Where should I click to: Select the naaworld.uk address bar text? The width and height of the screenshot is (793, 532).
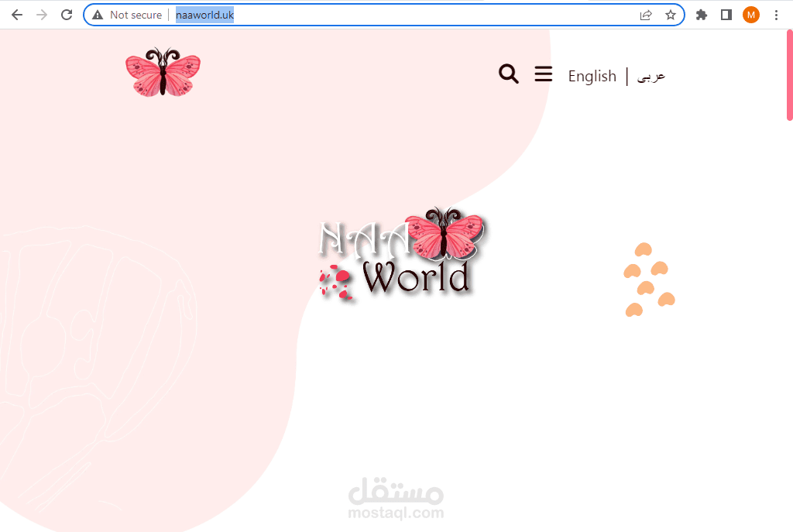tap(204, 14)
